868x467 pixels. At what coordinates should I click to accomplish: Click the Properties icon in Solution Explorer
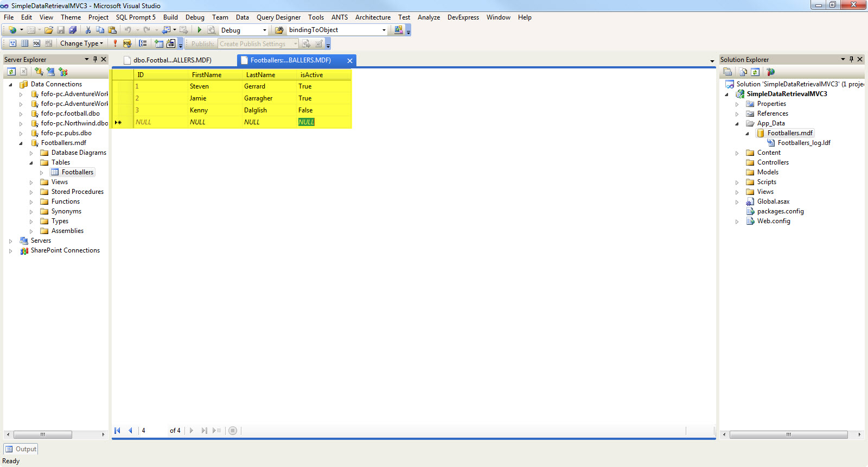click(728, 72)
